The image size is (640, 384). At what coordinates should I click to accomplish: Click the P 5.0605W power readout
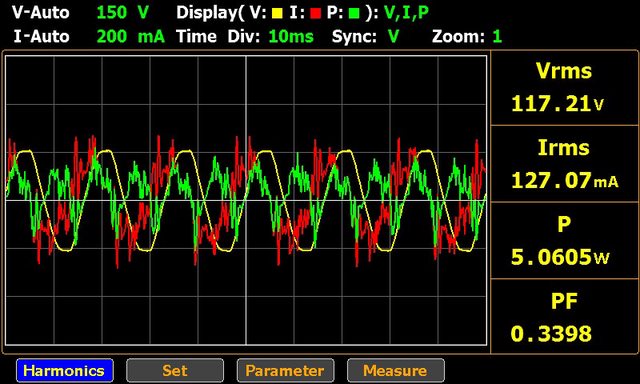(564, 240)
